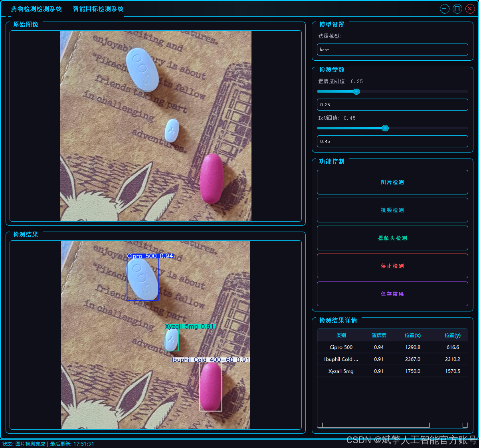The height and width of the screenshot is (448, 479).
Task: Adjust the IoU阈值 slider handle
Action: click(385, 128)
